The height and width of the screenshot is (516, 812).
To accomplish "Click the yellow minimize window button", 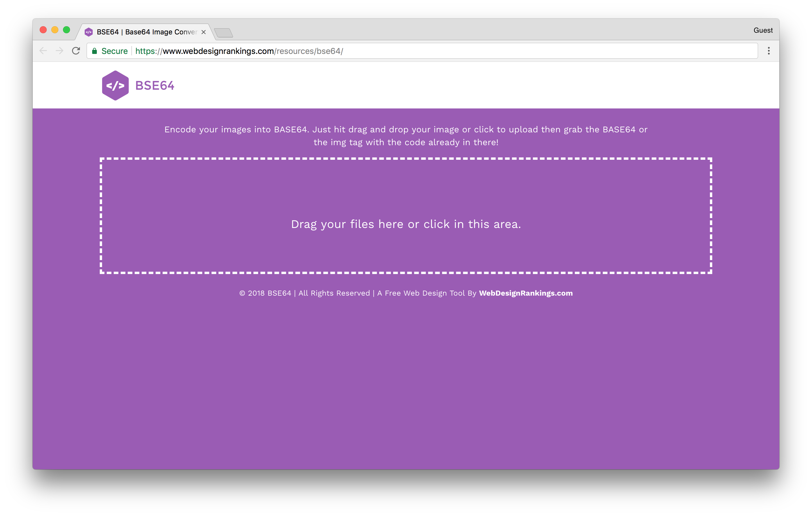I will point(55,30).
